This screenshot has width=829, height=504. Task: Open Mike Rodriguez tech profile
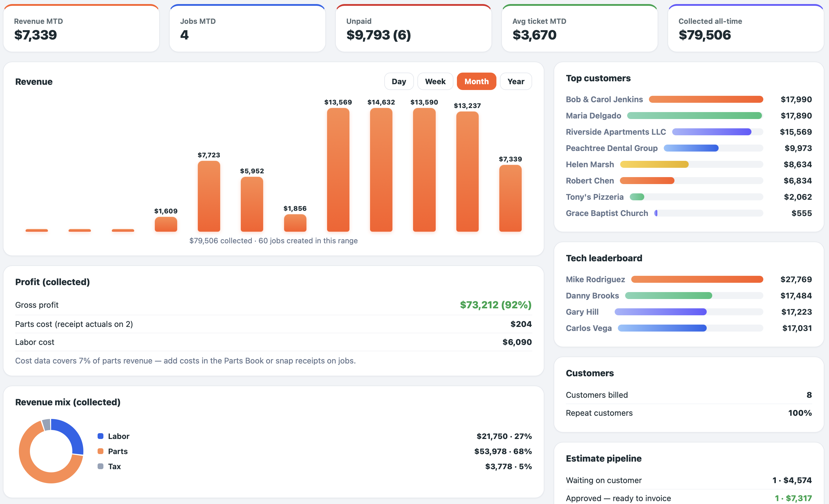[x=595, y=279]
